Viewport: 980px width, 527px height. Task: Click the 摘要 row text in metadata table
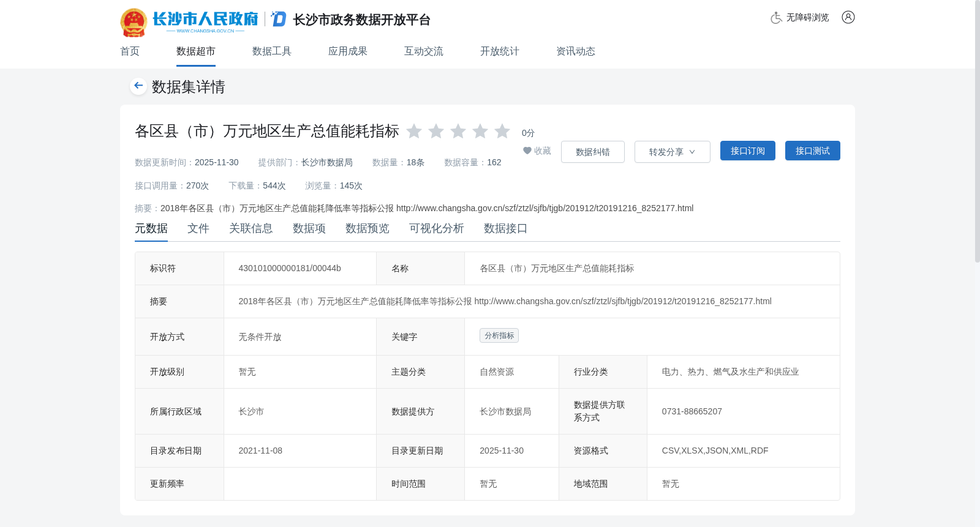coord(505,301)
